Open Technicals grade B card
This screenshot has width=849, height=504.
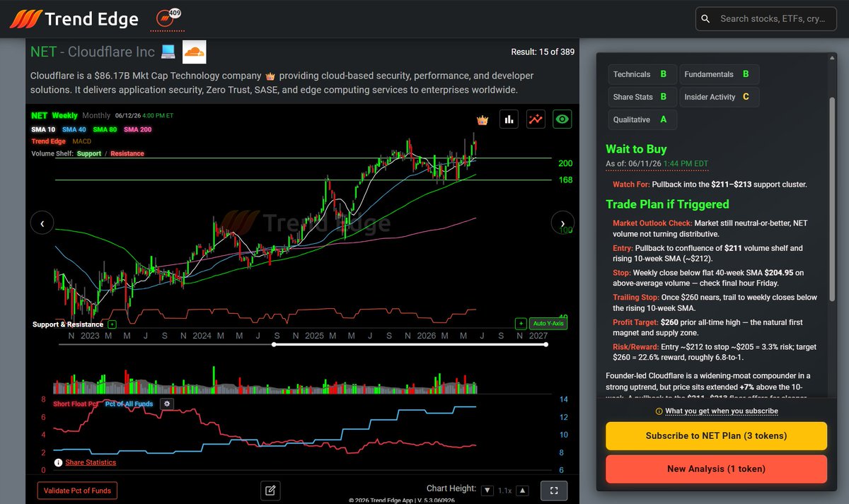pyautogui.click(x=642, y=74)
